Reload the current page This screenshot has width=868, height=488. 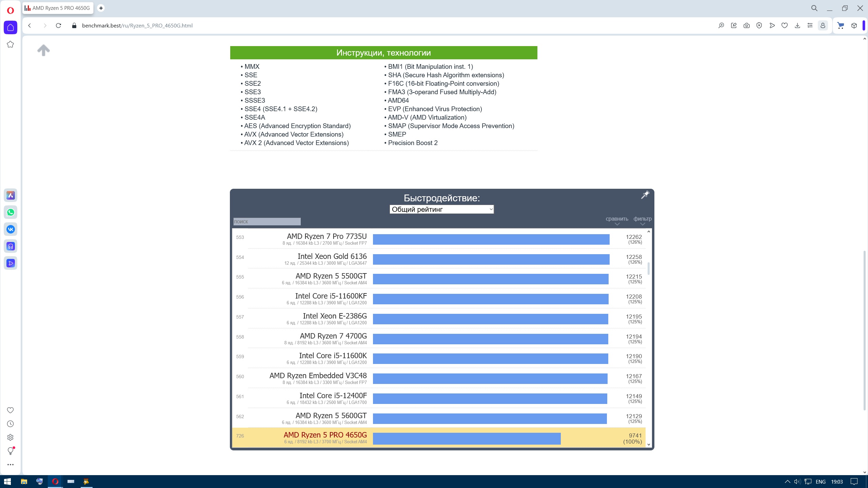click(x=58, y=25)
